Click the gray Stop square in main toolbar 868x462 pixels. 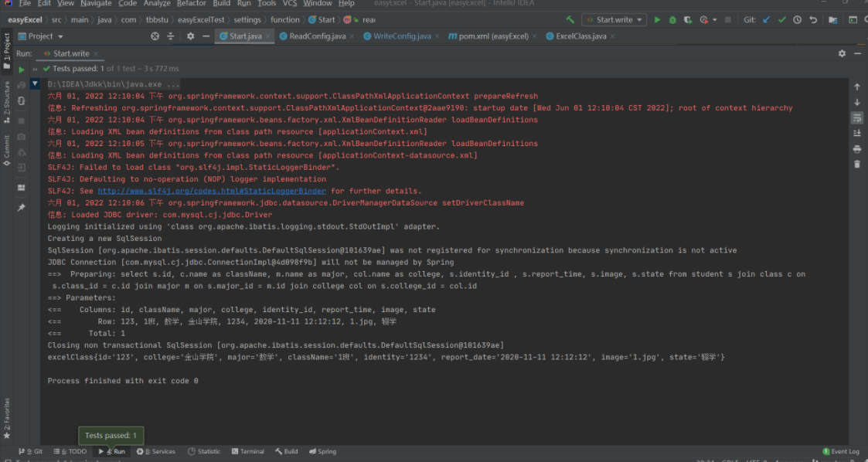(728, 20)
